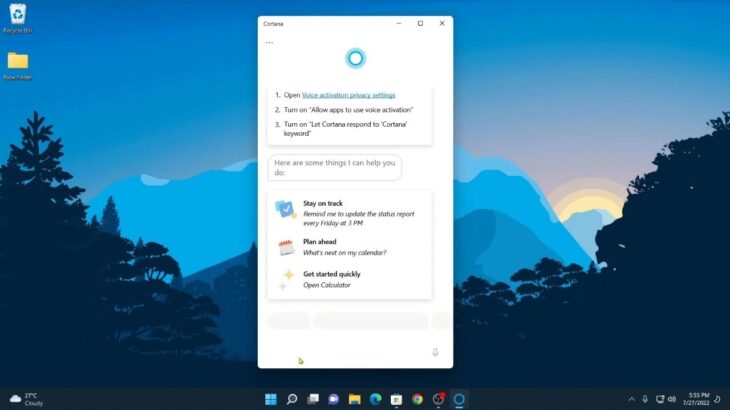Select the Recycle Bin desktop icon
730x410 pixels.
pyautogui.click(x=18, y=19)
